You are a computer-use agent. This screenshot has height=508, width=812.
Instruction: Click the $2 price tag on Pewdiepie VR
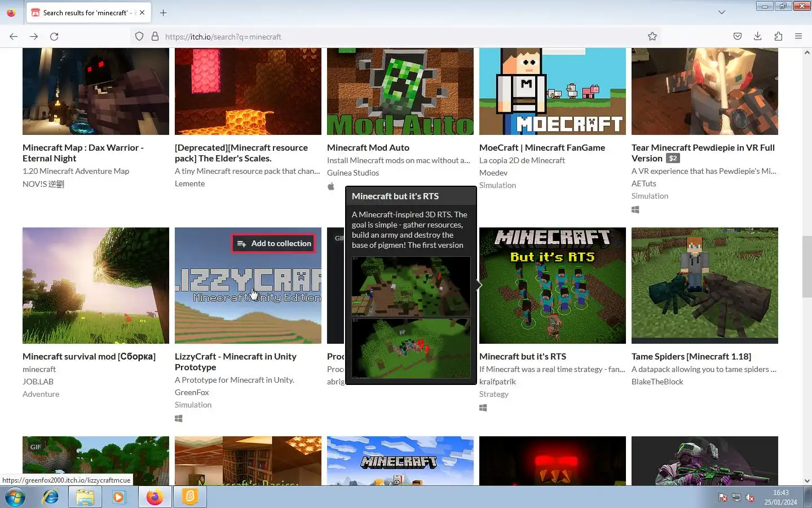pyautogui.click(x=673, y=159)
